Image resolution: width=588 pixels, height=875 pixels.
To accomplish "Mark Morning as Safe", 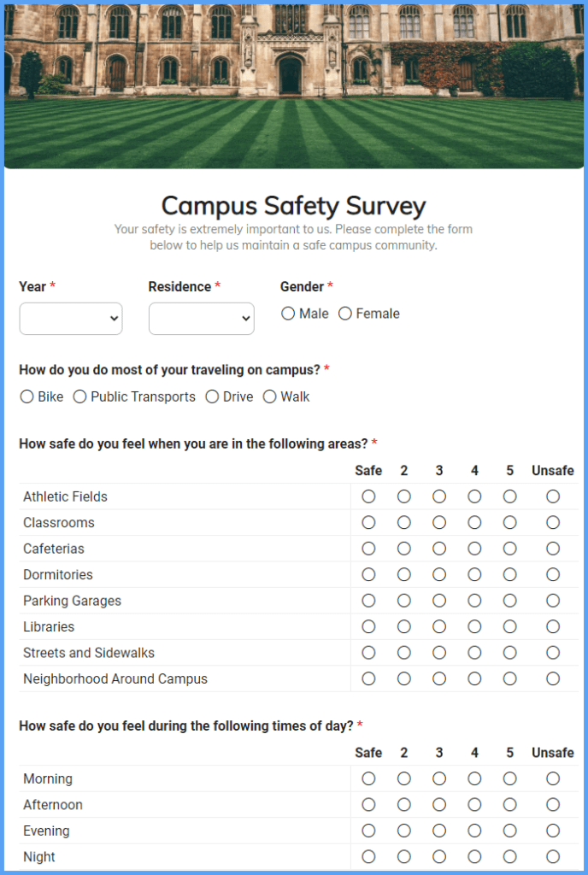I will coord(368,778).
